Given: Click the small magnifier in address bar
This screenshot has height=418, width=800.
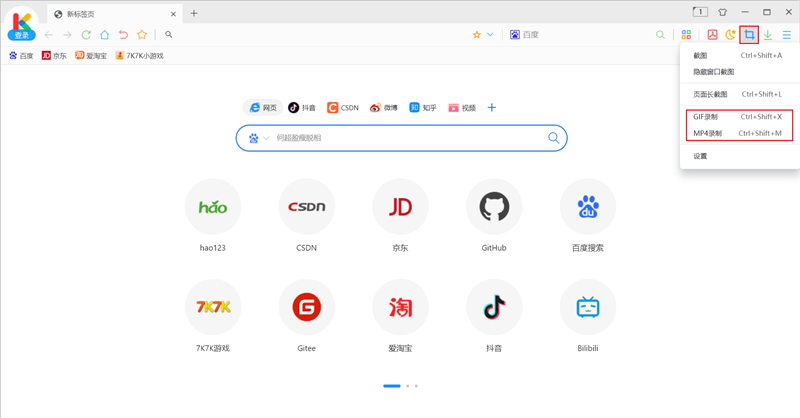Looking at the screenshot, I should pos(168,35).
